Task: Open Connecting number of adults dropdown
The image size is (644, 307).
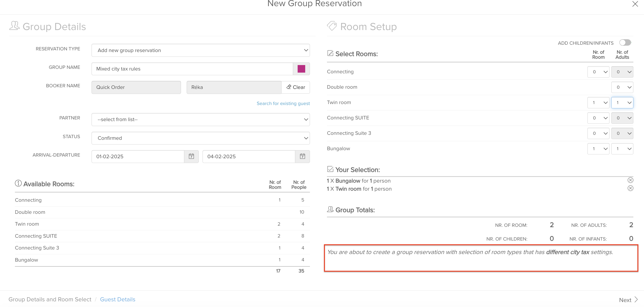Action: coord(622,72)
